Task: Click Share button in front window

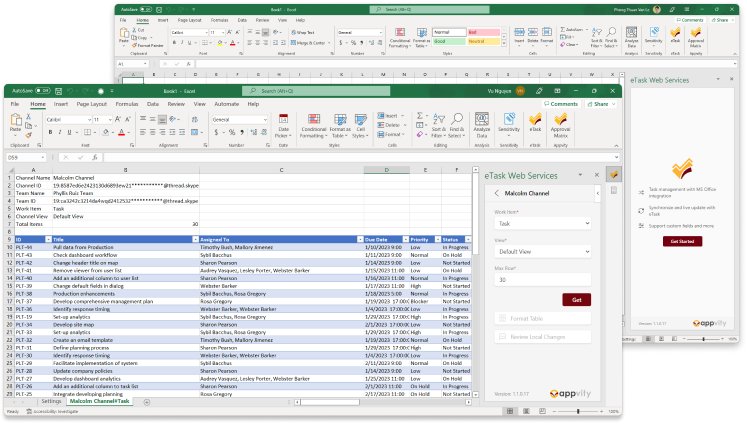Action: [x=600, y=104]
